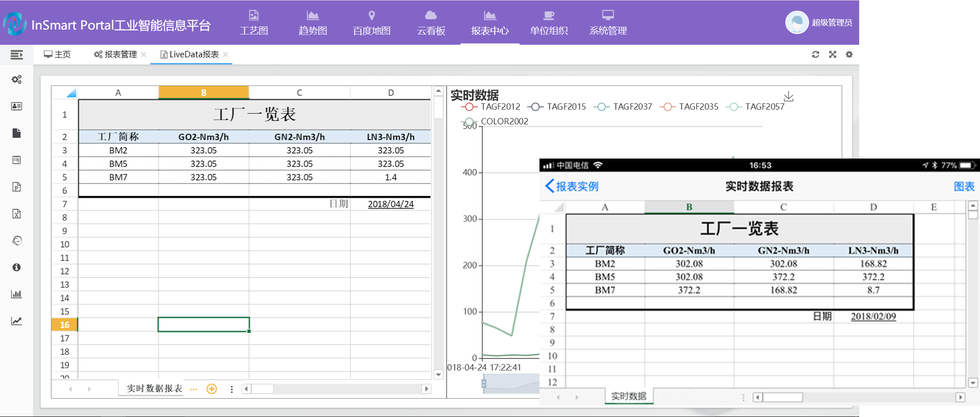Select column B header in main spreadsheet

204,92
